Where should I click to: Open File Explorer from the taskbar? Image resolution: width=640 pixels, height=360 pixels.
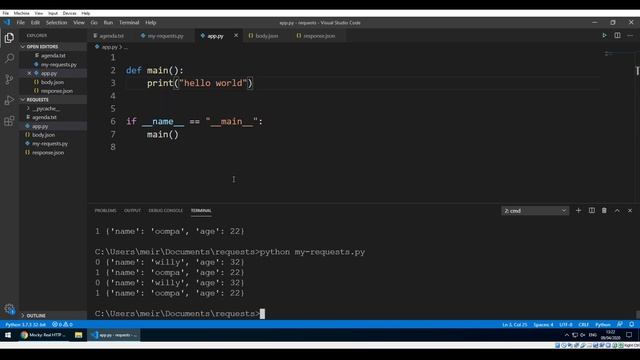coord(78,335)
